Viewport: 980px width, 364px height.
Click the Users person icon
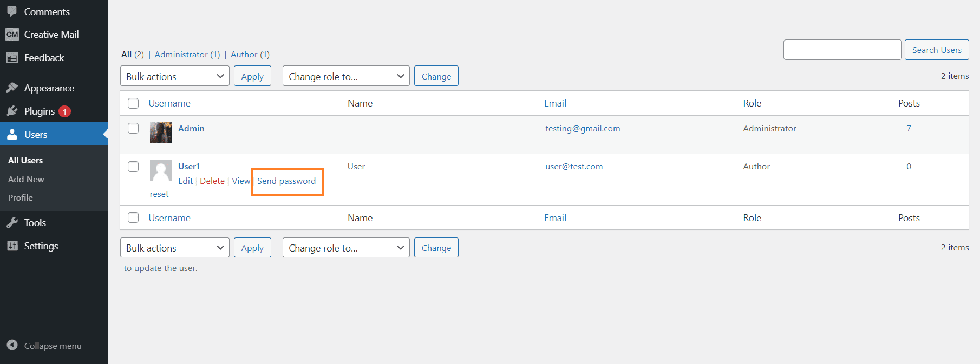(12, 134)
